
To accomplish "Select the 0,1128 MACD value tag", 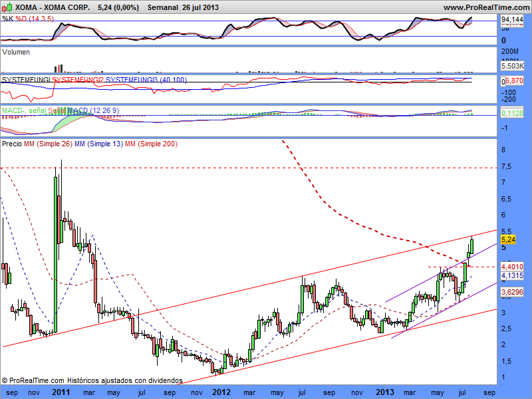I will 512,113.
